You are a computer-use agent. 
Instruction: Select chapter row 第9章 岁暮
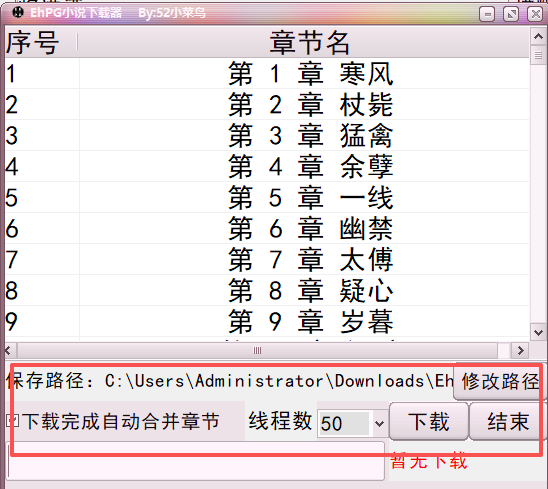(267, 321)
